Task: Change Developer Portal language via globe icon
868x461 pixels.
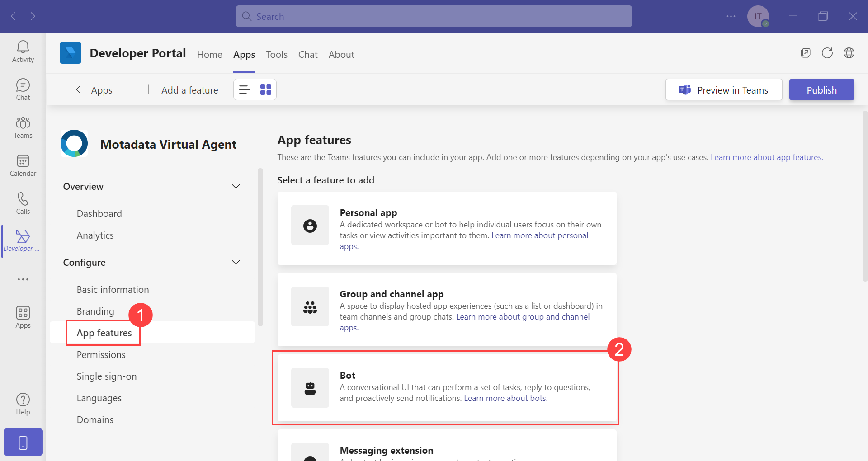Action: [x=849, y=53]
